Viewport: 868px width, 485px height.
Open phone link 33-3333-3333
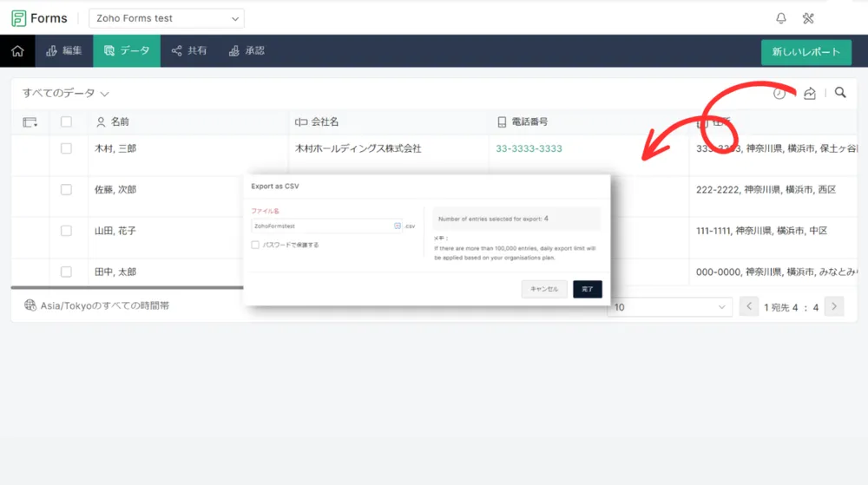(x=529, y=148)
